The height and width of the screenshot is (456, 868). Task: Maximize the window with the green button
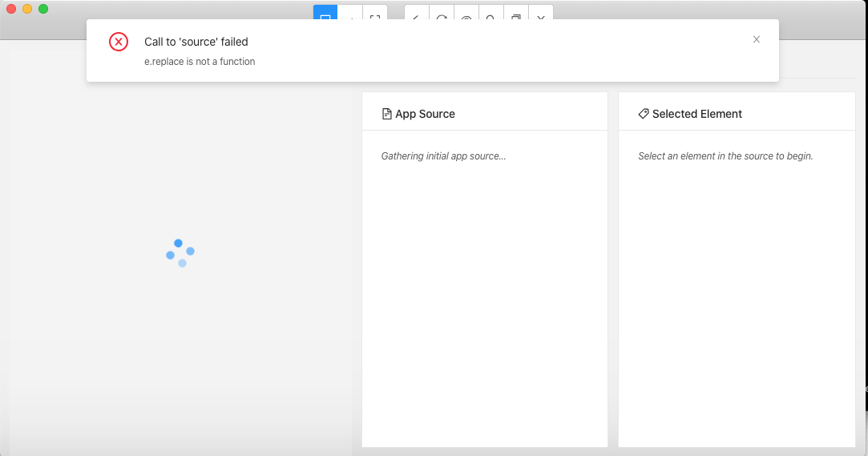coord(43,9)
